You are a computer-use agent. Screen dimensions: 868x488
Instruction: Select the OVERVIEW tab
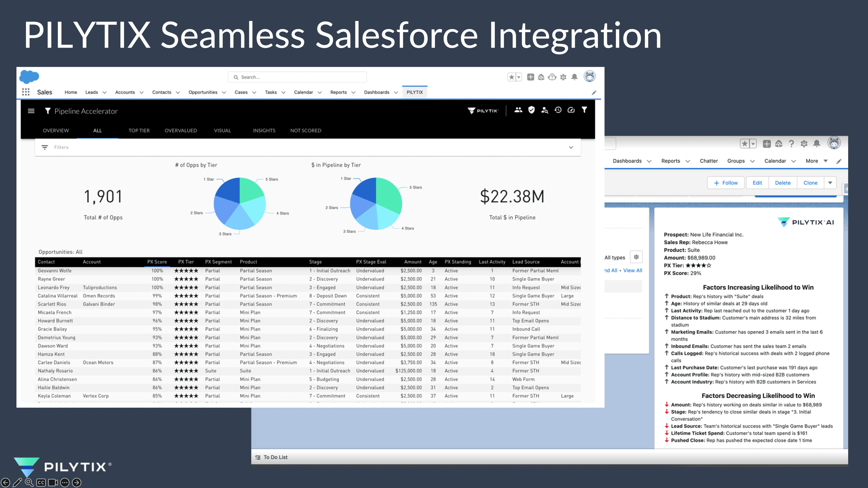point(56,131)
